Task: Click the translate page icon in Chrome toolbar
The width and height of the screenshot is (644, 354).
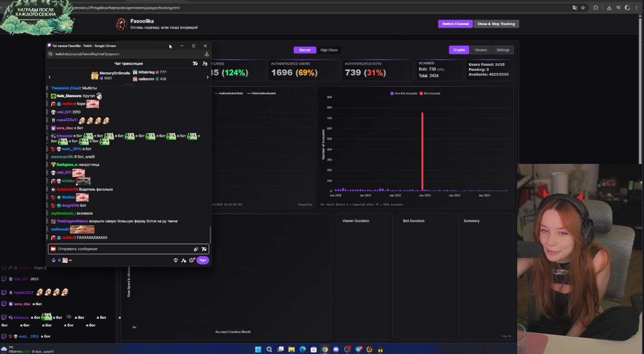Action: [x=575, y=8]
